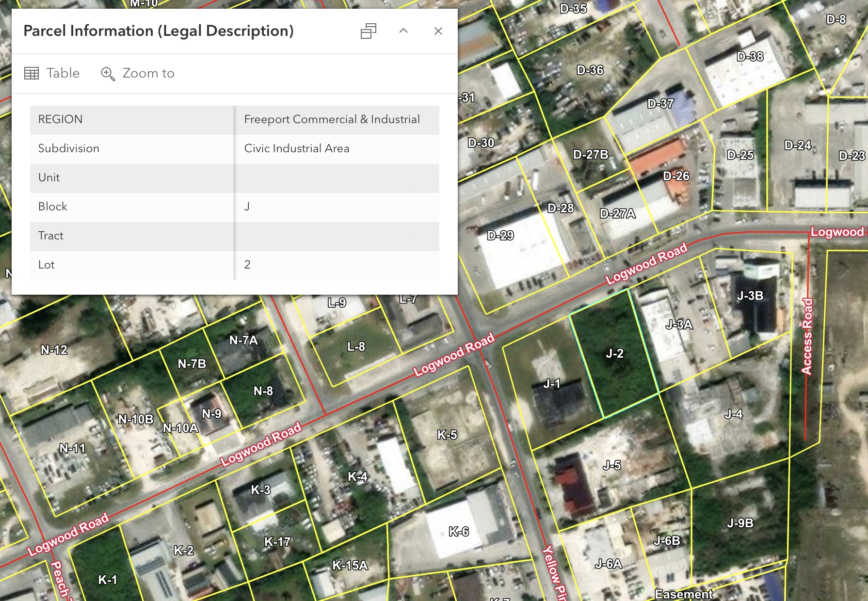This screenshot has height=601, width=868.
Task: Click parcel L-8 on the map
Action: coord(356,347)
